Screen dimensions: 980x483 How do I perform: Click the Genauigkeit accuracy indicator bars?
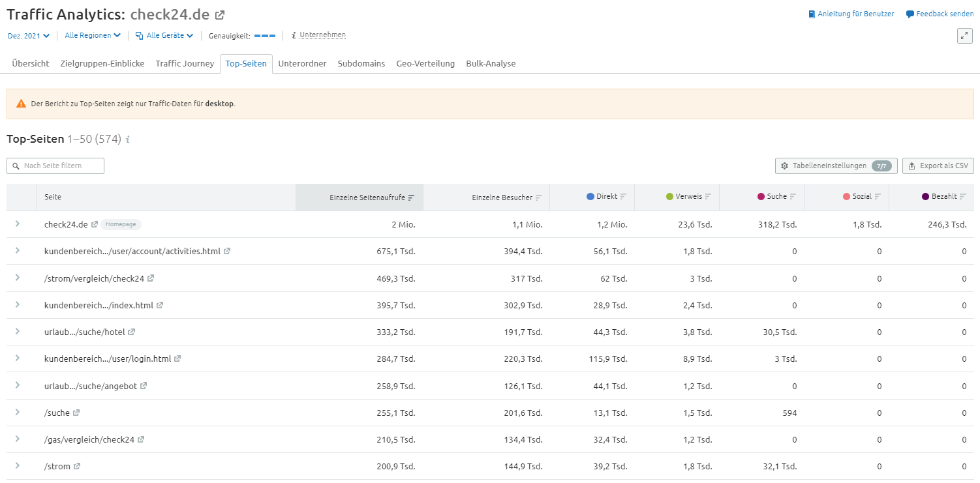pyautogui.click(x=265, y=36)
